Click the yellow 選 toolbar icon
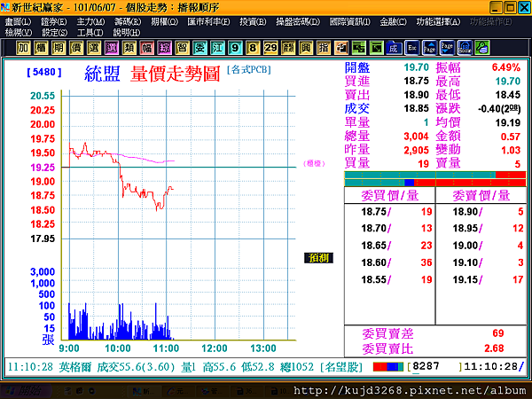The width and height of the screenshot is (532, 399). tap(94, 48)
